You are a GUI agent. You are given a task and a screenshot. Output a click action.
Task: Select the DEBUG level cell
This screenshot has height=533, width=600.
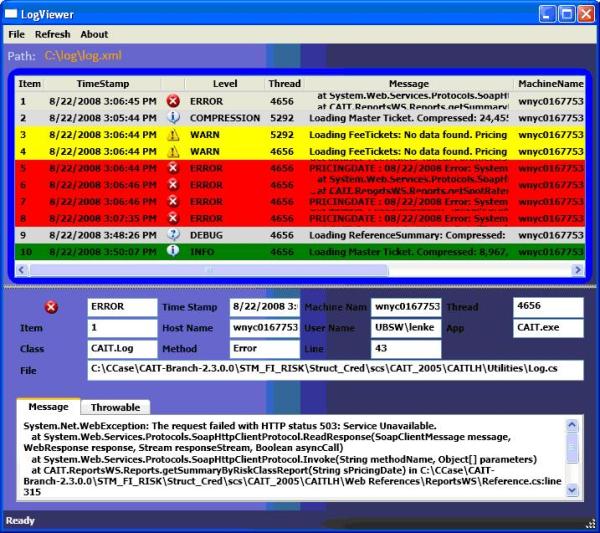pos(206,235)
